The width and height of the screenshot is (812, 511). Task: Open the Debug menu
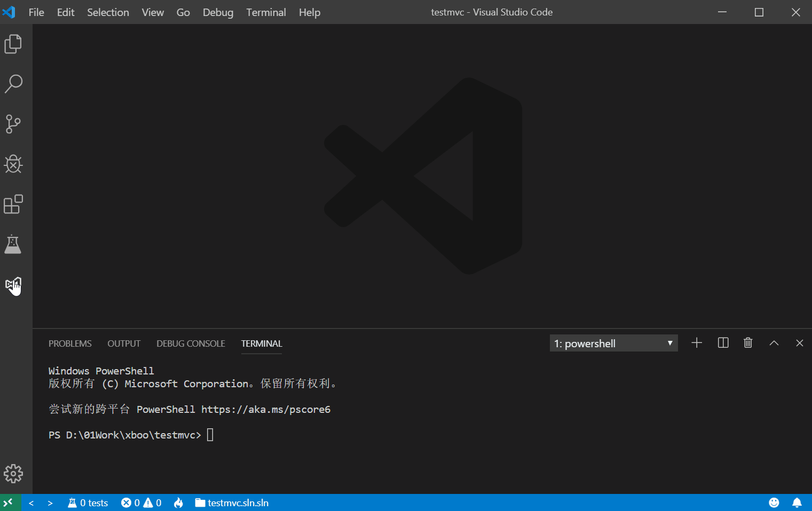pos(218,12)
